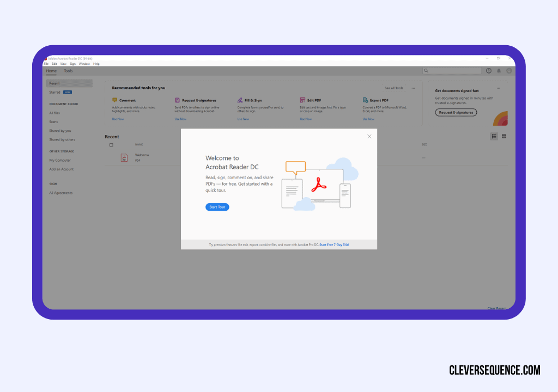Switch to grid thumbnail view
The image size is (558, 392).
pos(504,136)
